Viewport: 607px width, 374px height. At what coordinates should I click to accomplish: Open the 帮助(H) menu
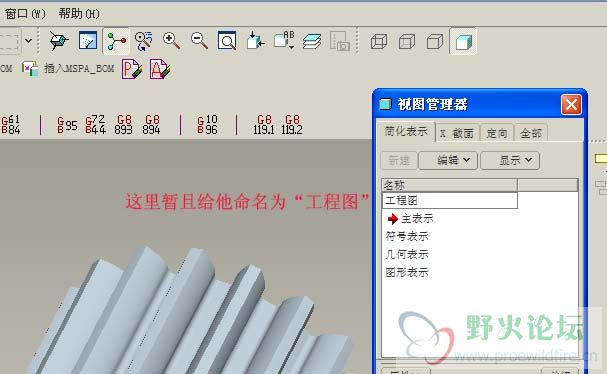pos(79,14)
